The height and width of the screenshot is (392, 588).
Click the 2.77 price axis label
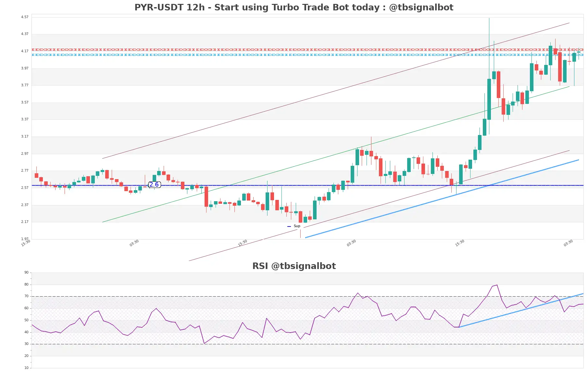pyautogui.click(x=25, y=170)
